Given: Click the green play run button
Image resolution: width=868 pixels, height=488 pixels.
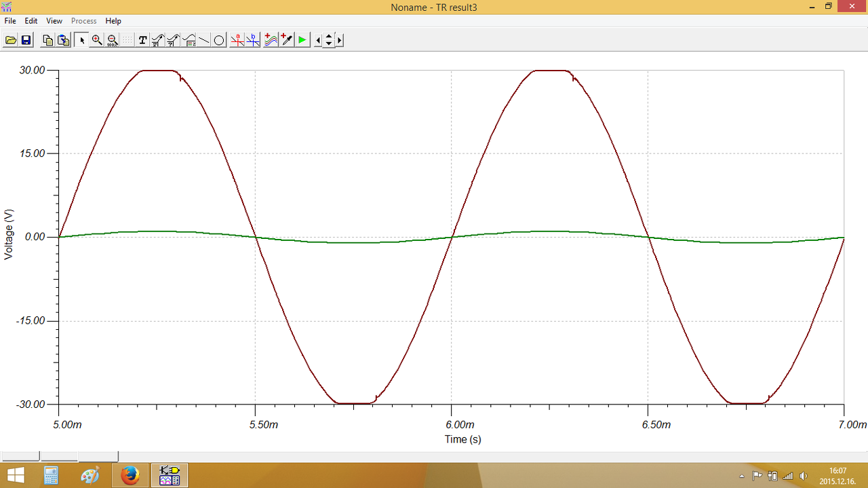Looking at the screenshot, I should [302, 40].
